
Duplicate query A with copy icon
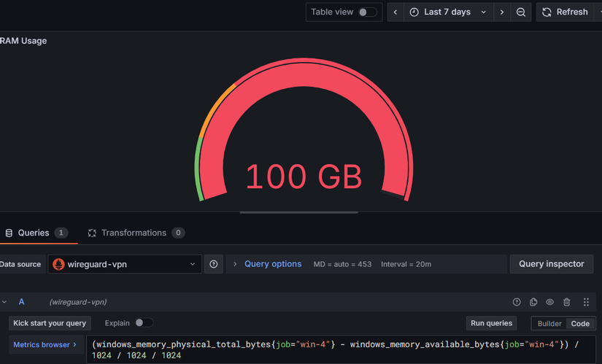click(533, 302)
